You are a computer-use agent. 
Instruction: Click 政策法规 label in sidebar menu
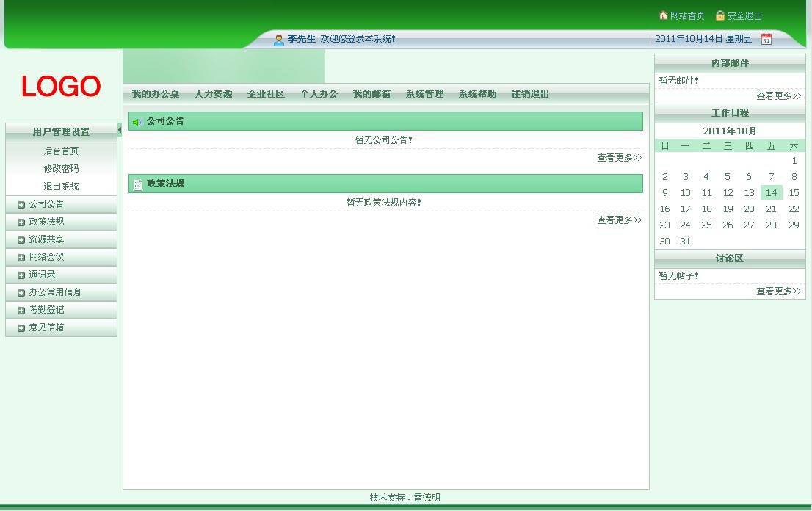coord(46,222)
